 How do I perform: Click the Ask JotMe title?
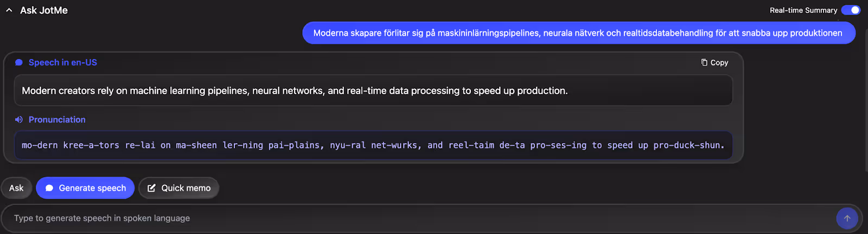(x=44, y=10)
